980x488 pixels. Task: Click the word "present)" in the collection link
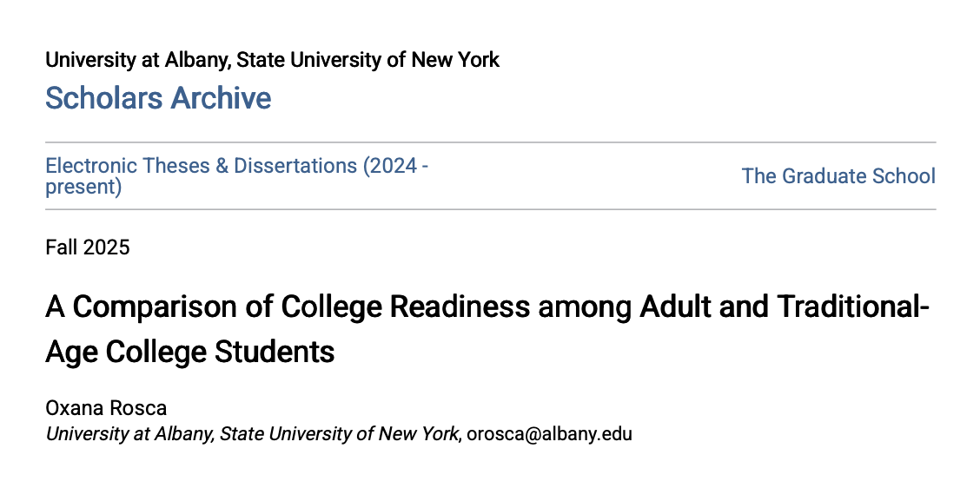point(83,187)
